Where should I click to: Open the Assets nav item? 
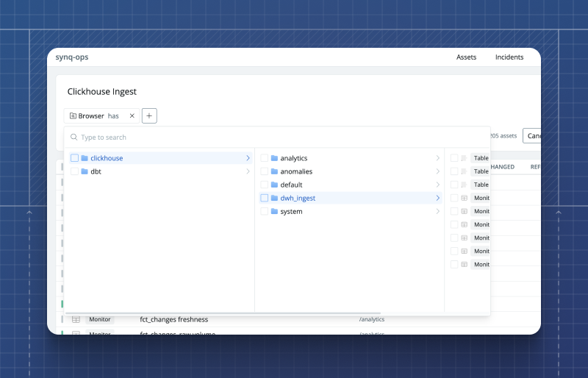(466, 57)
